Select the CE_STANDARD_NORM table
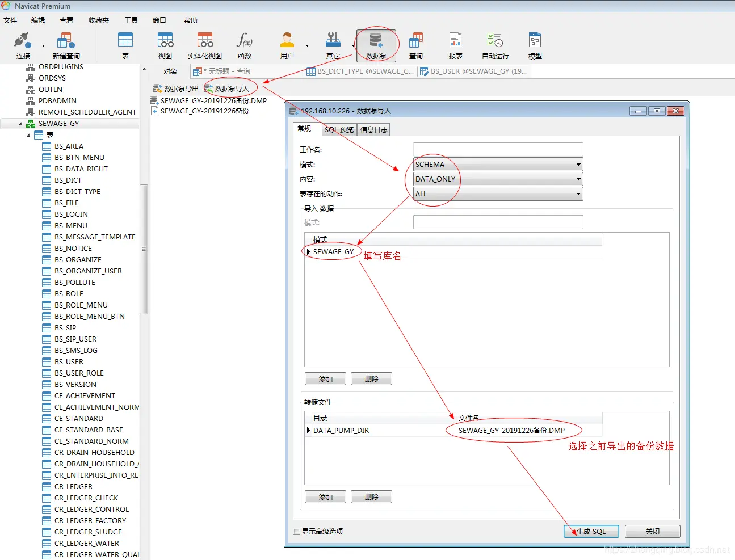The width and height of the screenshot is (735, 560). 91,441
